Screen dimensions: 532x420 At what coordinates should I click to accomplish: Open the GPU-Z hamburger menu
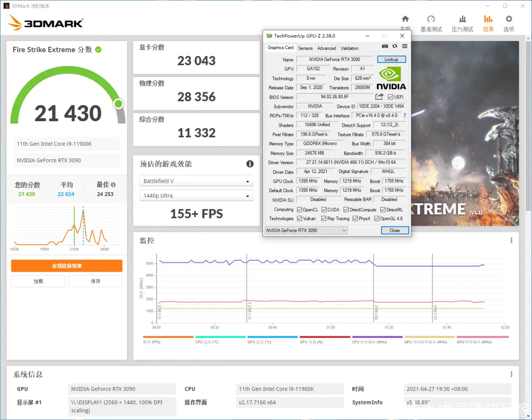coord(404,46)
